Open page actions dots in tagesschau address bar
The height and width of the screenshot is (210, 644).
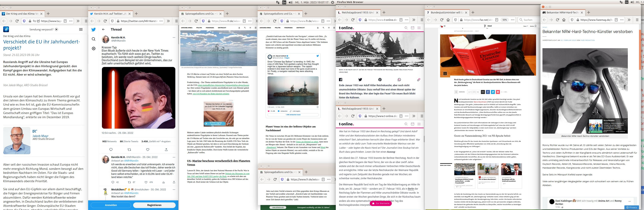point(71,21)
